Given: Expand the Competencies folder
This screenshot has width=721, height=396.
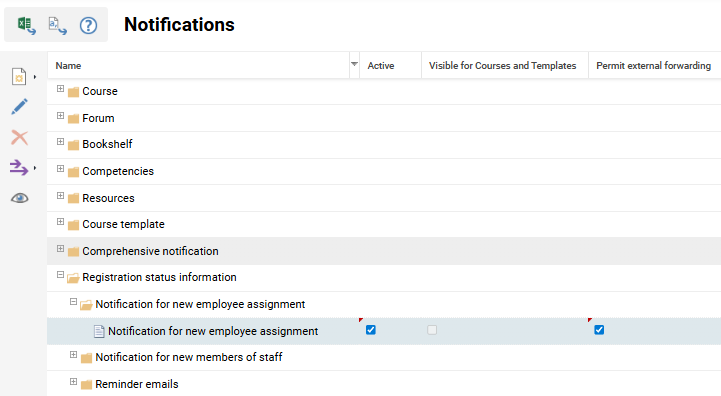Looking at the screenshot, I should click(60, 169).
